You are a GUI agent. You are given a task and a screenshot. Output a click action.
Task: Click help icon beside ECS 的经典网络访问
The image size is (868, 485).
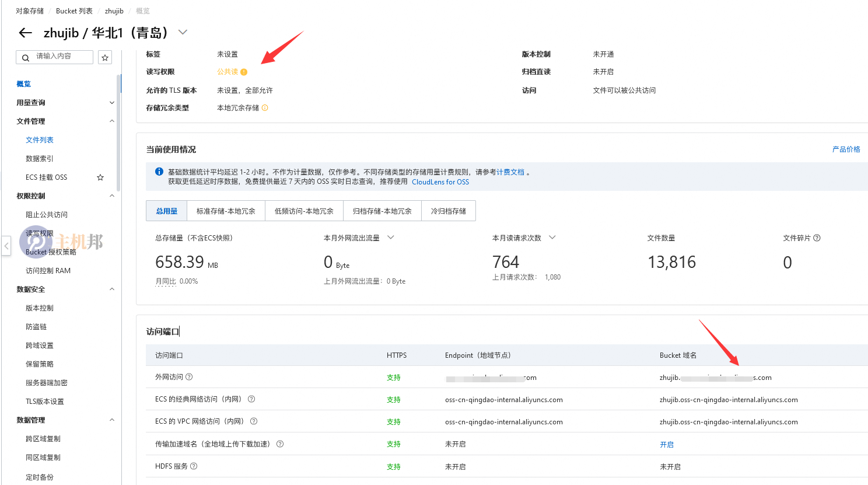(251, 399)
